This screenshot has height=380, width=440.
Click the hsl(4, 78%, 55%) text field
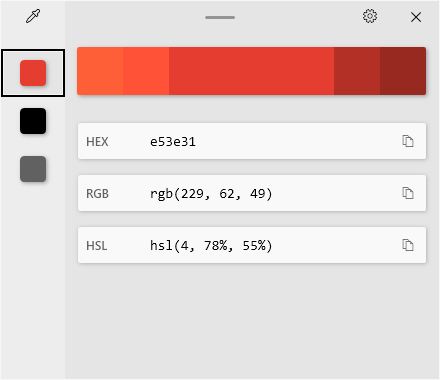[x=211, y=246]
